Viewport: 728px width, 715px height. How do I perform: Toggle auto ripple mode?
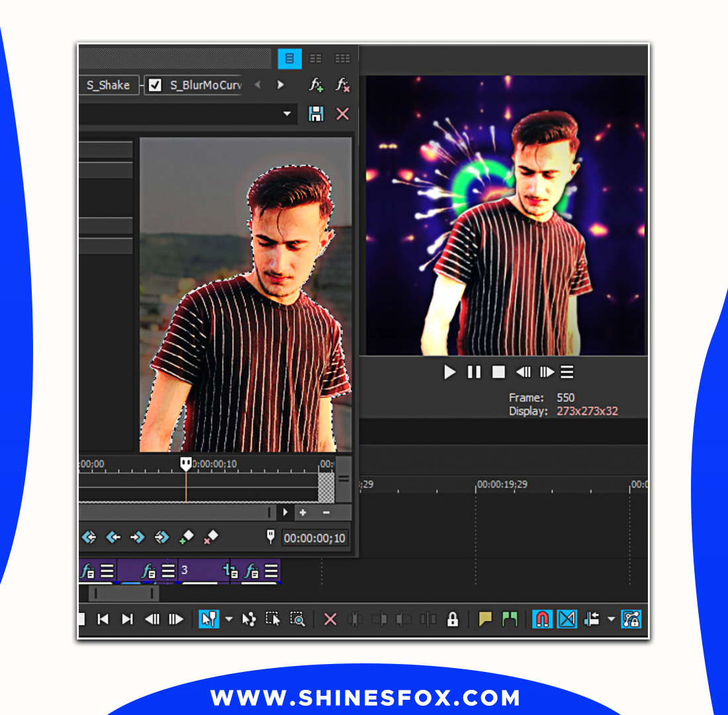point(592,619)
